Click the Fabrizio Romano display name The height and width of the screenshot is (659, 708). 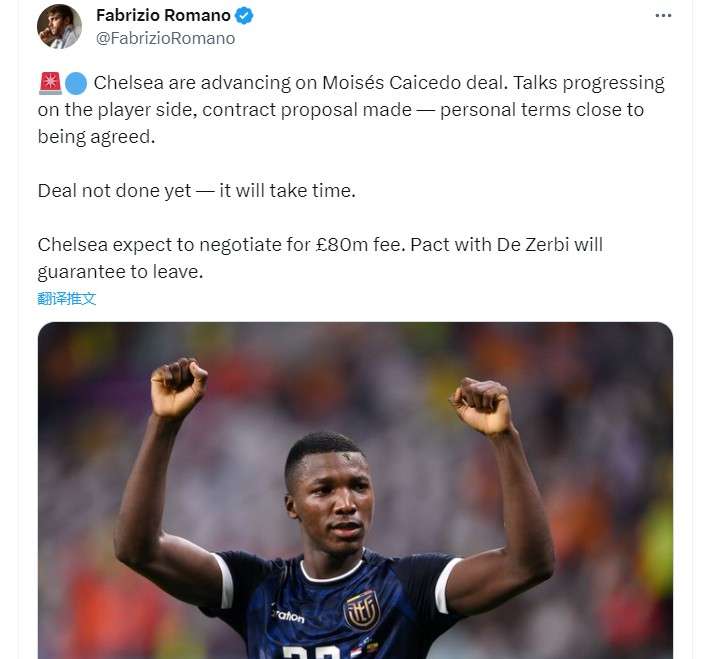click(x=163, y=15)
